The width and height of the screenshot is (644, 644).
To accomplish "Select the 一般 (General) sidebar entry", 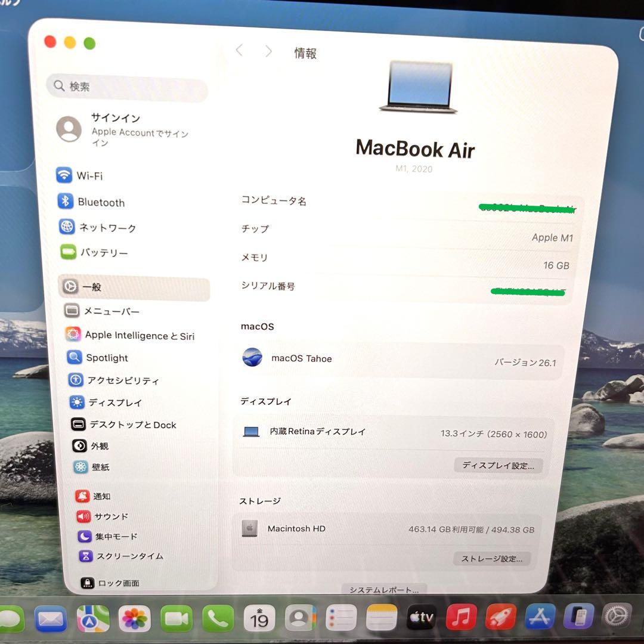I will click(x=89, y=287).
